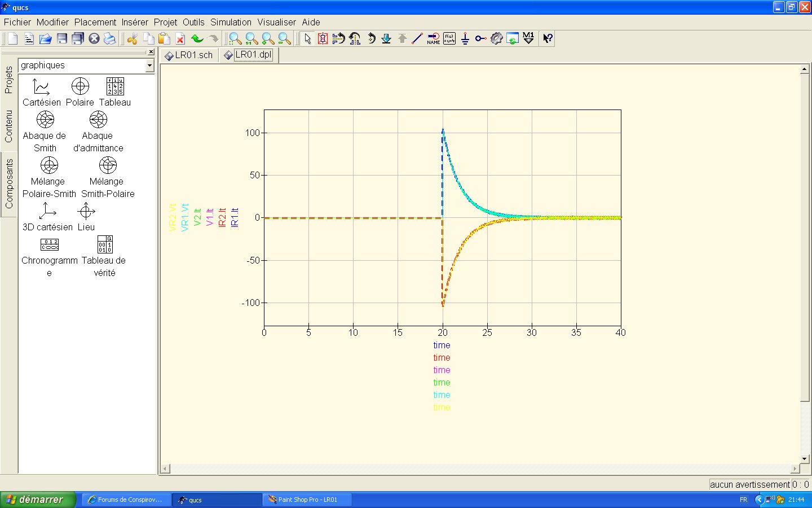
Task: Open the Simulation menu
Action: (x=231, y=22)
